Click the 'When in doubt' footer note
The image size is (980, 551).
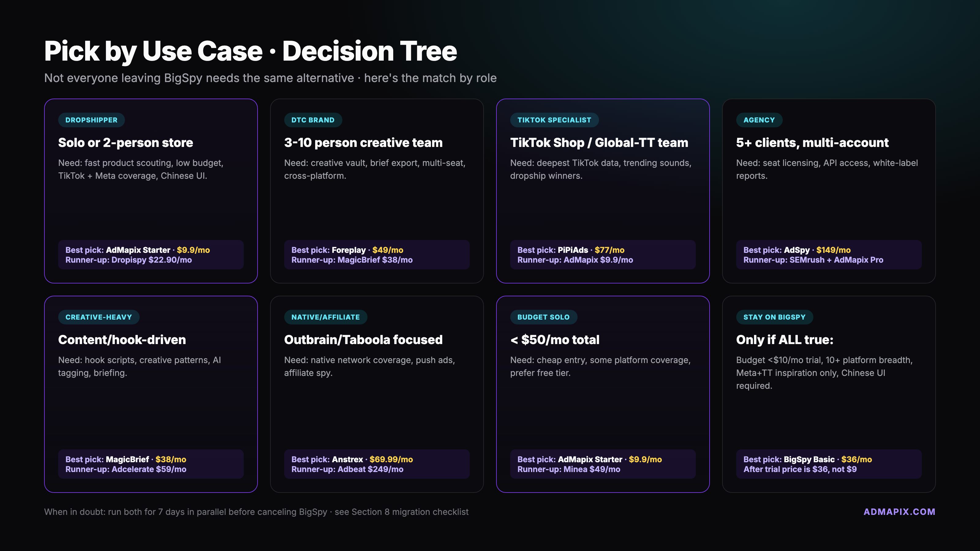click(256, 512)
